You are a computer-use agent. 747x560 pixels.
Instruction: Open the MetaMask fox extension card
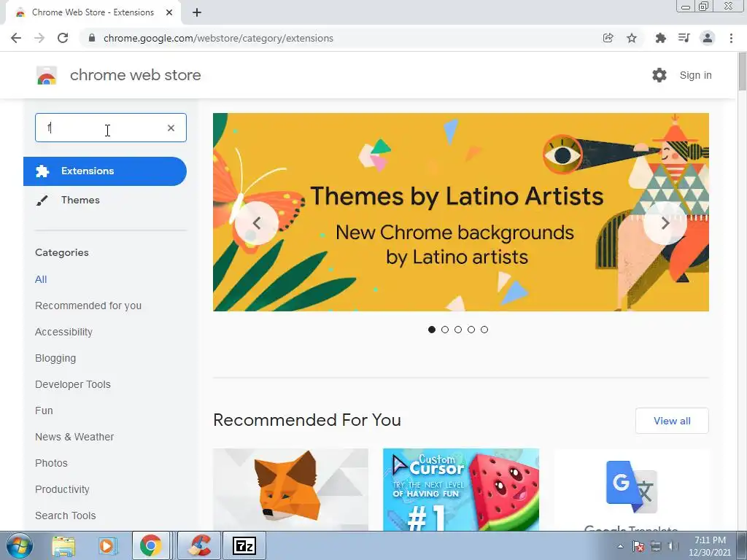tap(290, 489)
